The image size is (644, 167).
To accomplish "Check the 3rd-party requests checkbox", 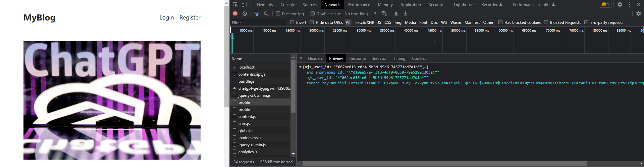I will pyautogui.click(x=586, y=22).
